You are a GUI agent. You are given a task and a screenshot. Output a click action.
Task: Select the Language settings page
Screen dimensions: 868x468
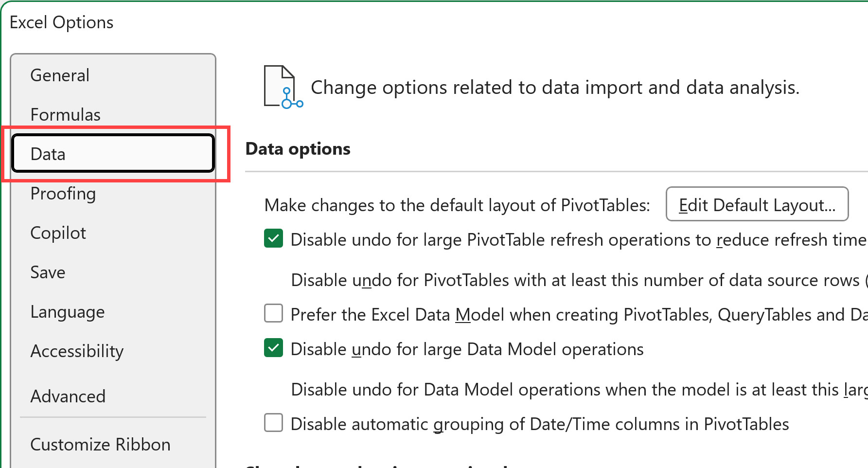pyautogui.click(x=67, y=312)
